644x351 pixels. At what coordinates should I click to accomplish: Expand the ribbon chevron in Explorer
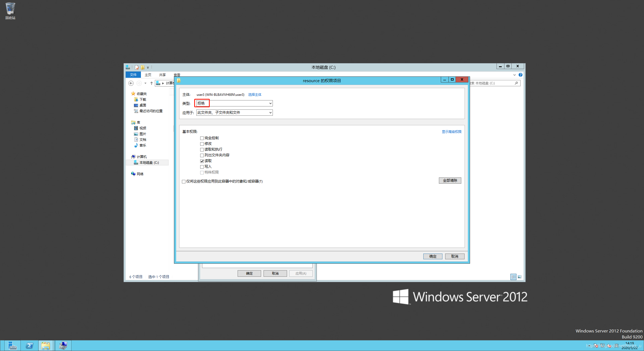click(x=515, y=75)
